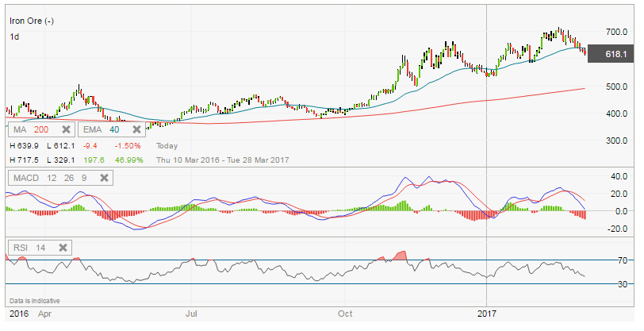The image size is (644, 331).
Task: Click the RSI indicator label
Action: pyautogui.click(x=21, y=248)
